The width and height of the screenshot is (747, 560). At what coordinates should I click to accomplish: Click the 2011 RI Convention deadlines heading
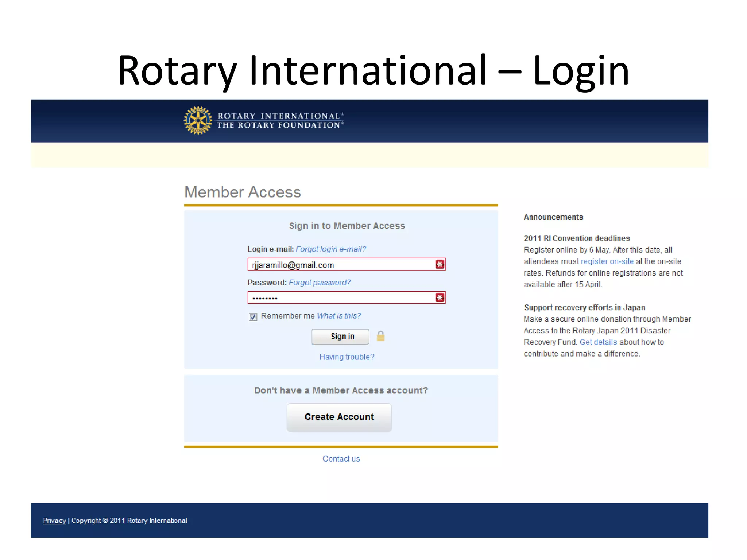tap(577, 238)
